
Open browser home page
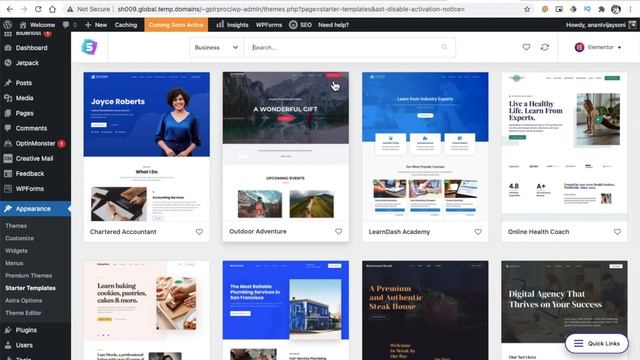tap(52, 9)
